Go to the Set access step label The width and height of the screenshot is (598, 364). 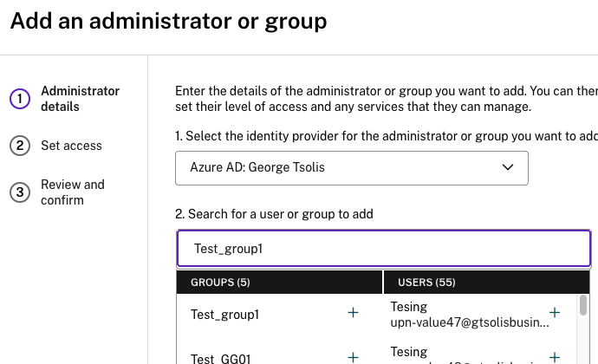pyautogui.click(x=71, y=146)
